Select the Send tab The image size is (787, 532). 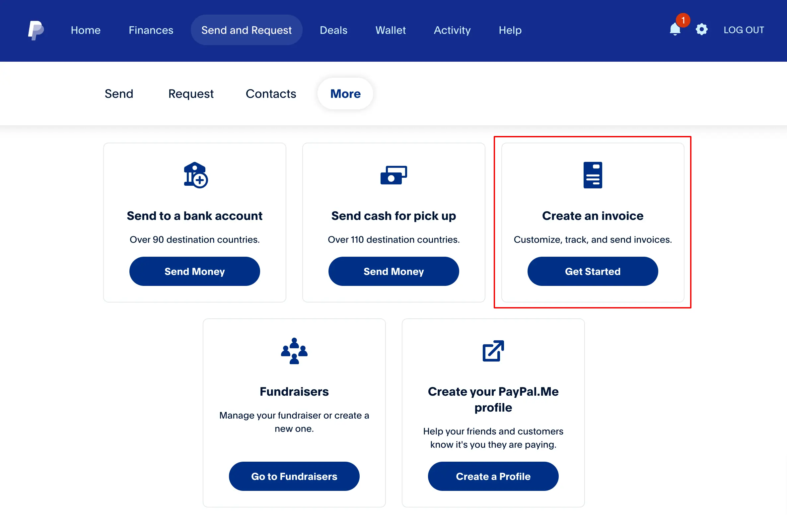(119, 94)
